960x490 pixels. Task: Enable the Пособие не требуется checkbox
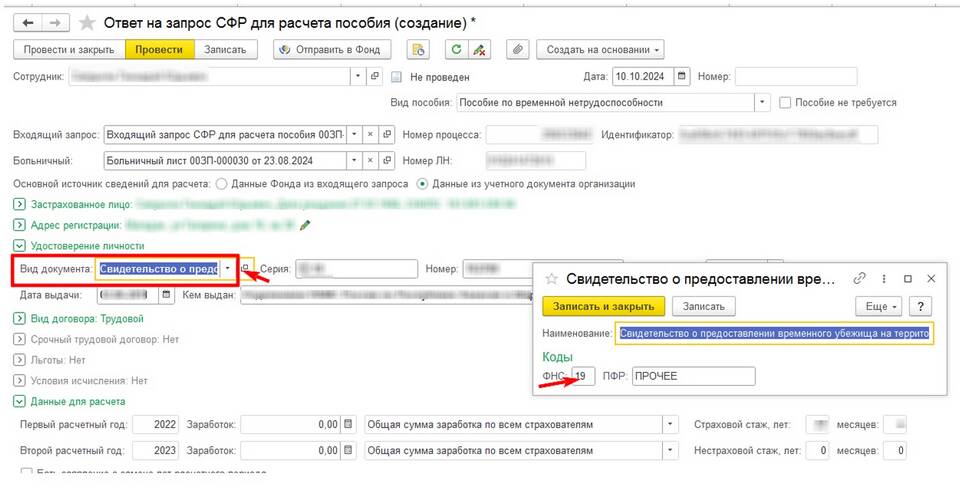tap(786, 102)
